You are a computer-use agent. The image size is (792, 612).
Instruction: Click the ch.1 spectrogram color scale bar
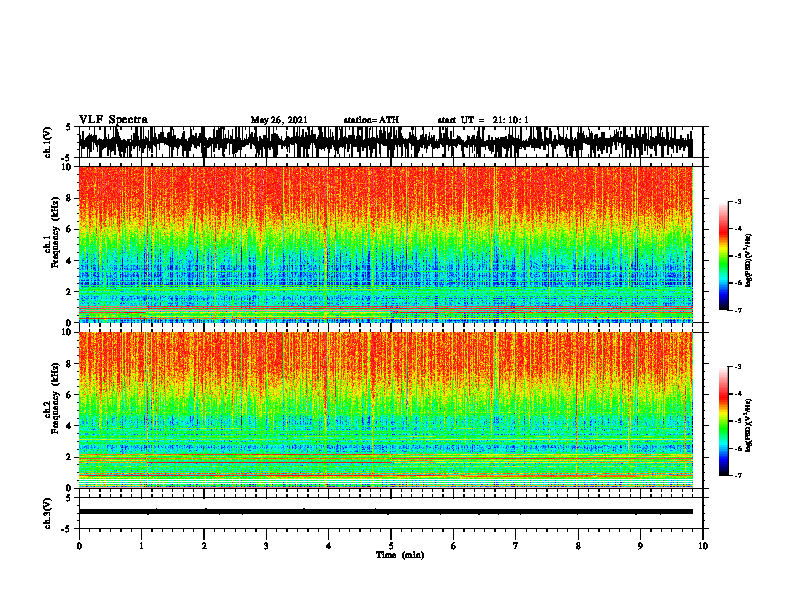pyautogui.click(x=723, y=256)
